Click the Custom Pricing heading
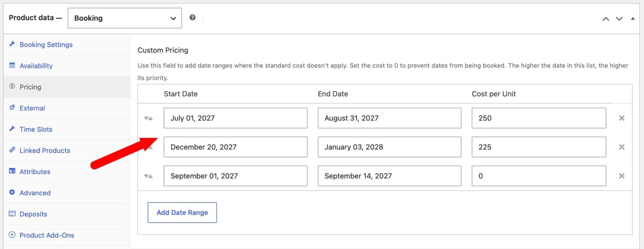 tap(163, 50)
